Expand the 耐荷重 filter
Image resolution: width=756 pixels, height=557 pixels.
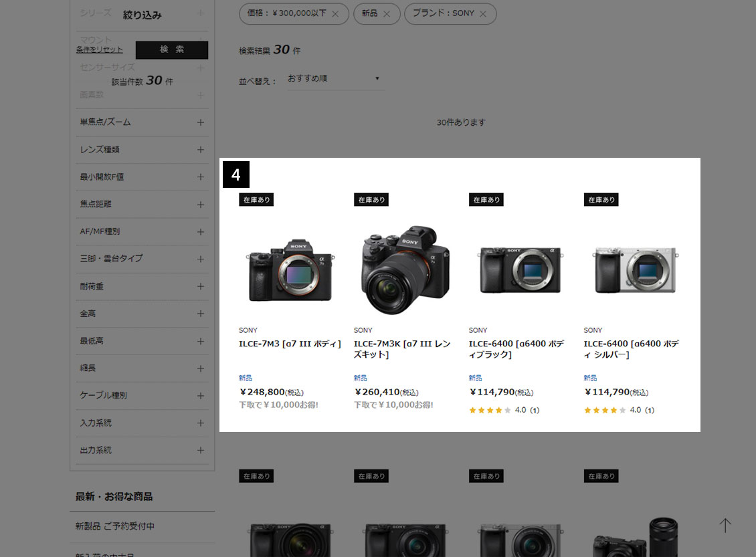tap(143, 286)
